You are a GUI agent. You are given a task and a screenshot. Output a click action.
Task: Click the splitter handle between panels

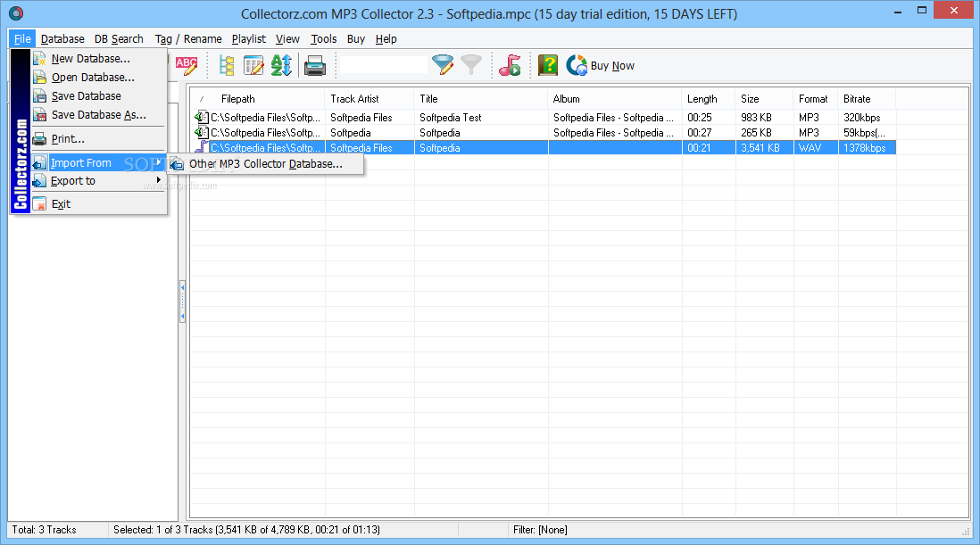pyautogui.click(x=182, y=301)
